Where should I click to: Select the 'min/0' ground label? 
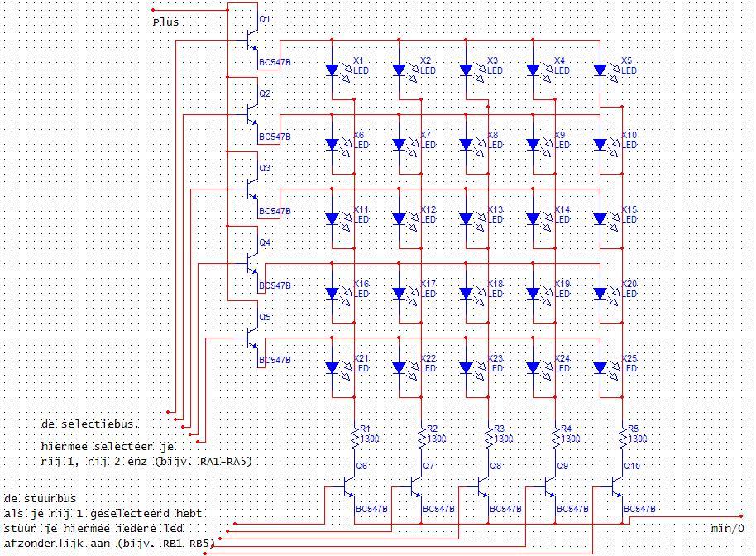pos(728,528)
